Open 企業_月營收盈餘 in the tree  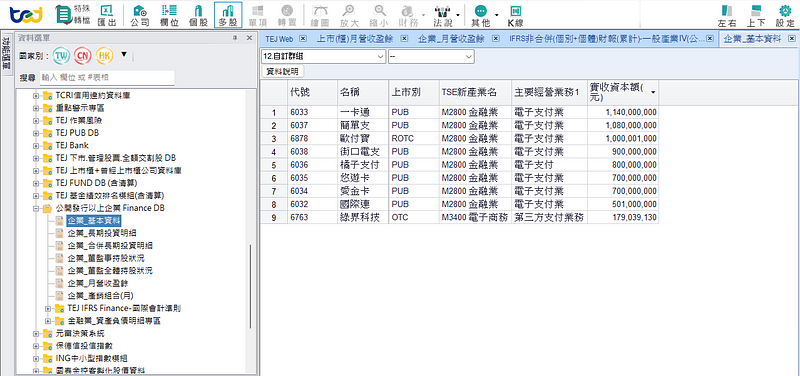click(x=97, y=283)
